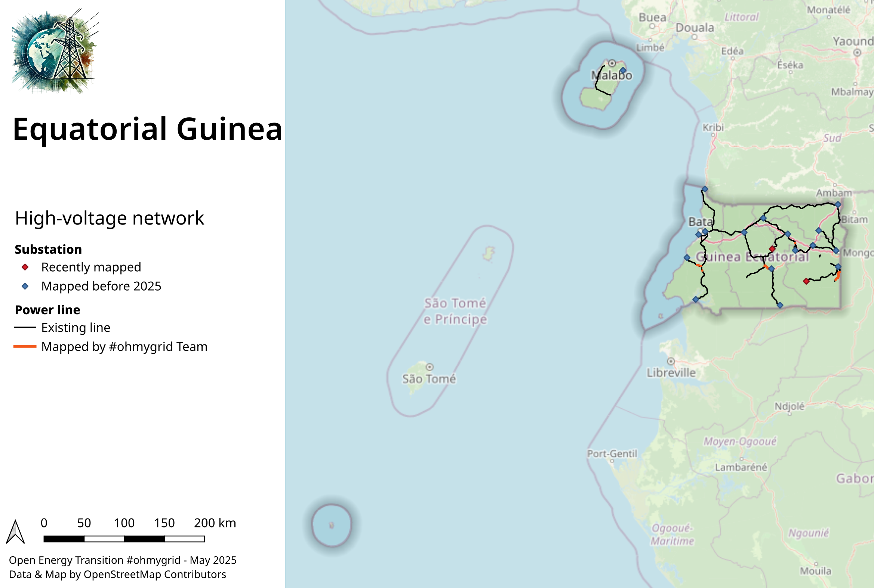This screenshot has width=874, height=588.
Task: Click the Éséka city label
Action: pyautogui.click(x=790, y=65)
